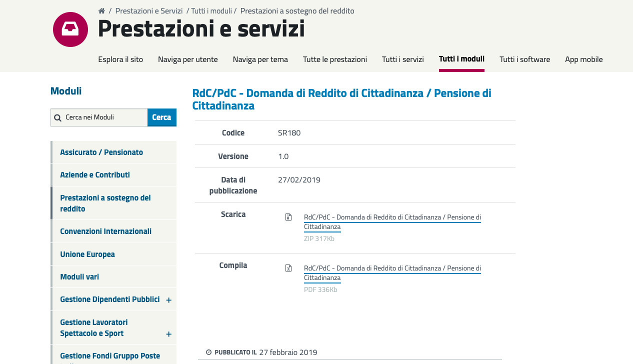Click the RdC/PdC Domanda di Reddito heading

point(342,99)
